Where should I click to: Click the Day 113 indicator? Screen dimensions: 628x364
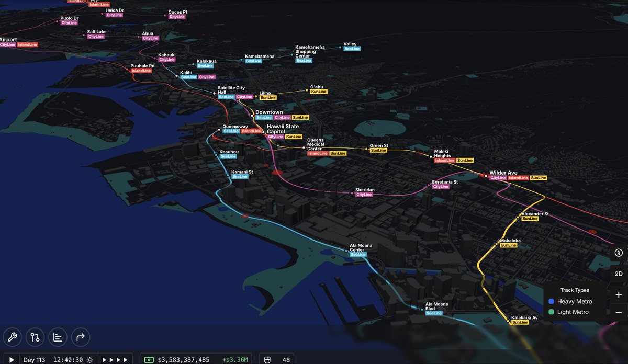click(x=34, y=360)
